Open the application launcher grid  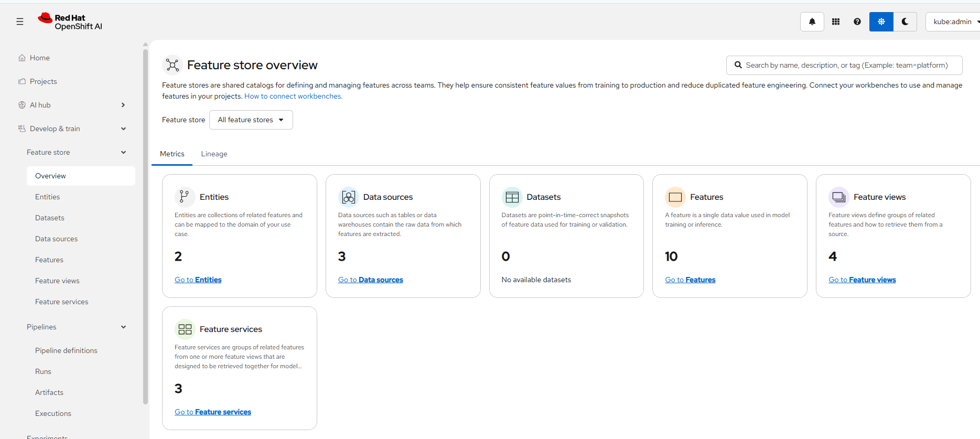tap(836, 22)
